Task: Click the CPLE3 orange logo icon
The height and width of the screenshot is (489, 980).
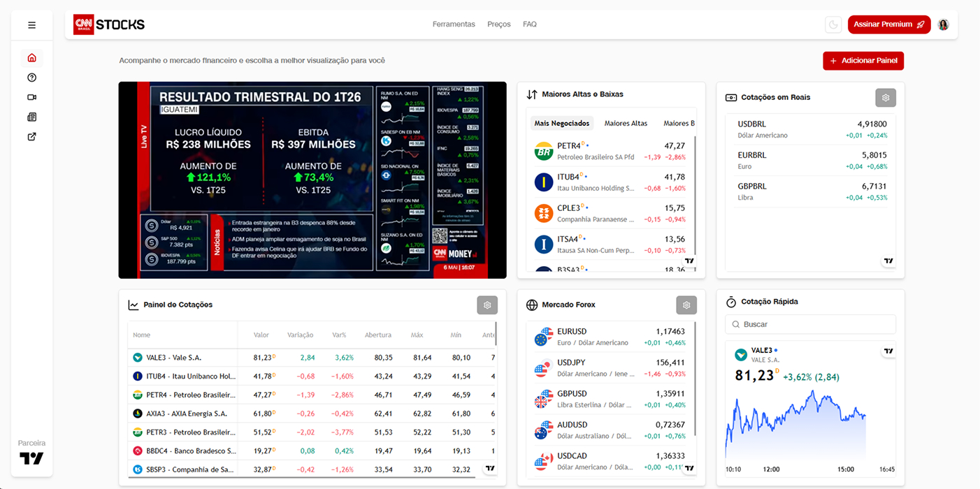Action: click(544, 213)
